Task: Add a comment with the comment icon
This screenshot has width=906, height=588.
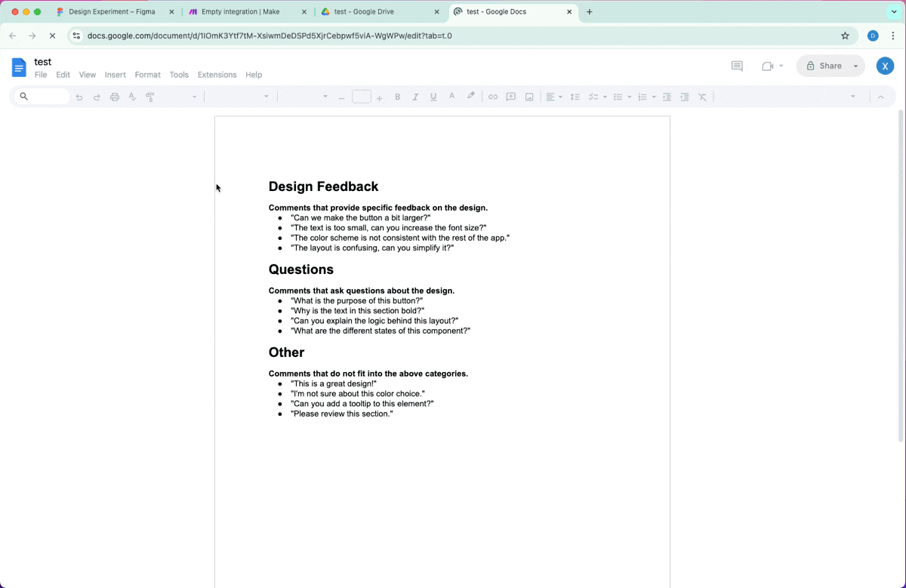Action: tap(511, 97)
